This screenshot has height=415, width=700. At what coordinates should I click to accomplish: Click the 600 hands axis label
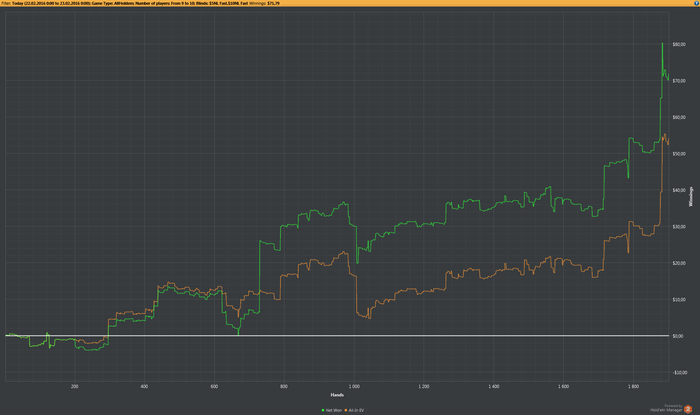[214, 386]
